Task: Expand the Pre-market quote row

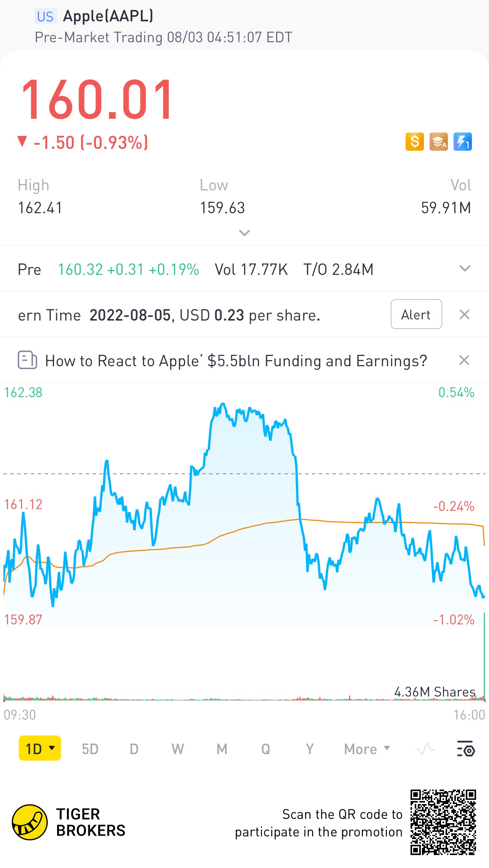Action: [465, 269]
